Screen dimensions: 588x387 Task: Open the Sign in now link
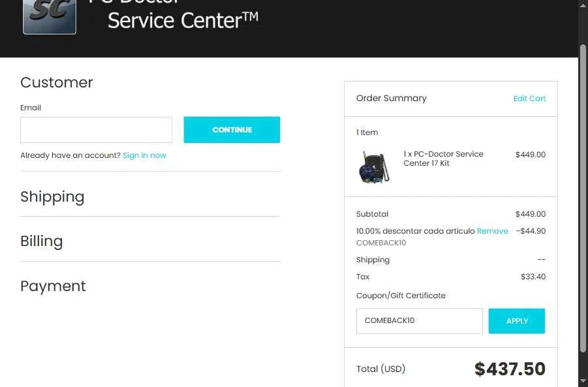[x=144, y=155]
